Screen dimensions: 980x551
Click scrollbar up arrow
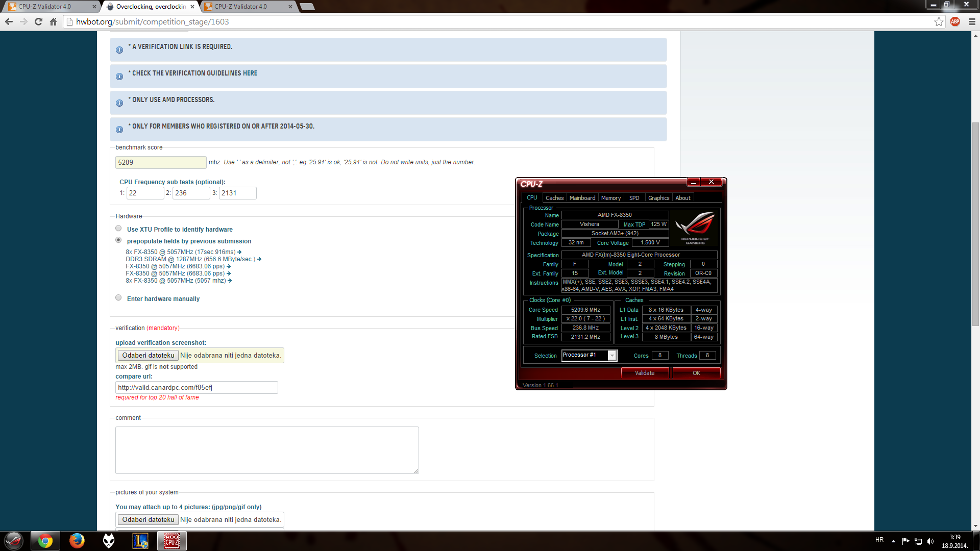pyautogui.click(x=975, y=36)
